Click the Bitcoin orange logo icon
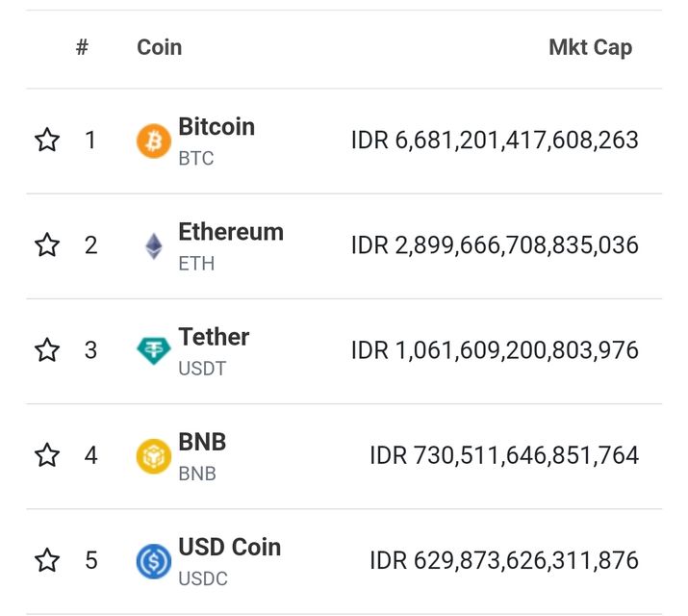Screen dimensions: 688x616 154,141
